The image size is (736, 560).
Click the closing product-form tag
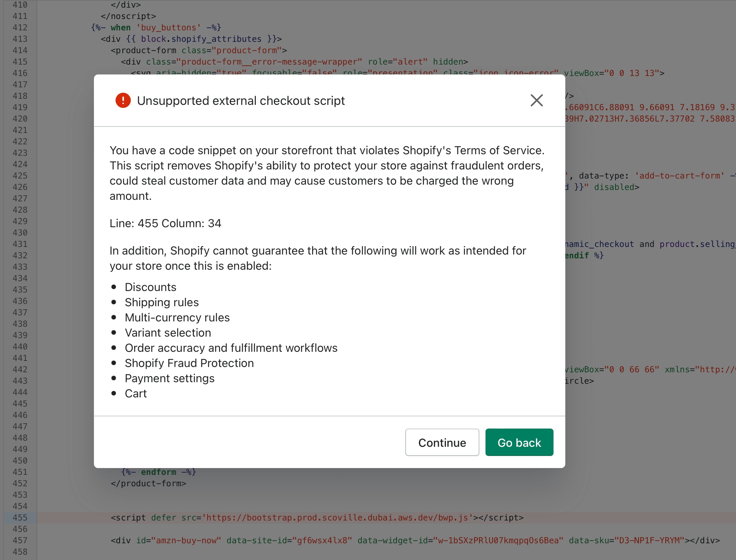coord(148,483)
